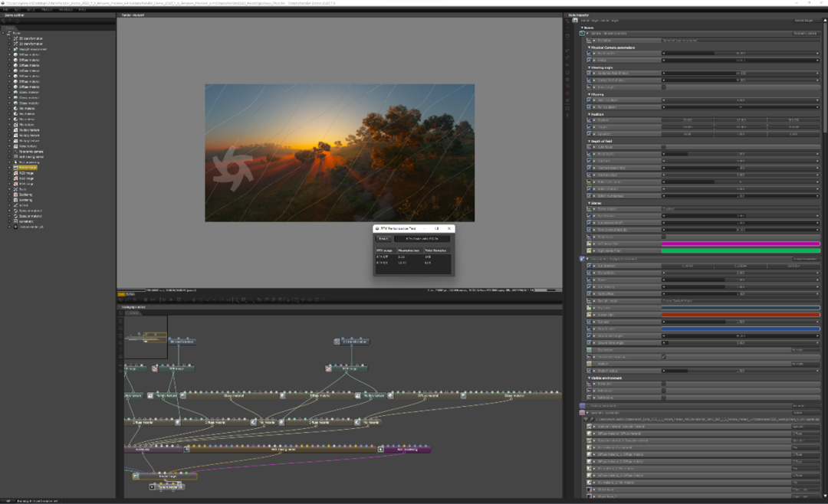This screenshot has height=504, width=828.
Task: Select the Path tracing kernel node icon
Action: point(15,157)
